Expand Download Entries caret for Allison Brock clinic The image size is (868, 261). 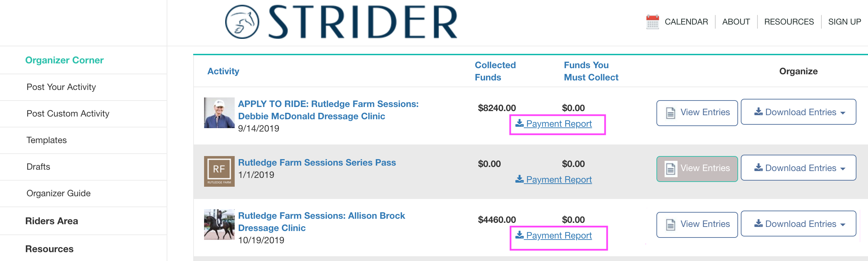coord(843,225)
